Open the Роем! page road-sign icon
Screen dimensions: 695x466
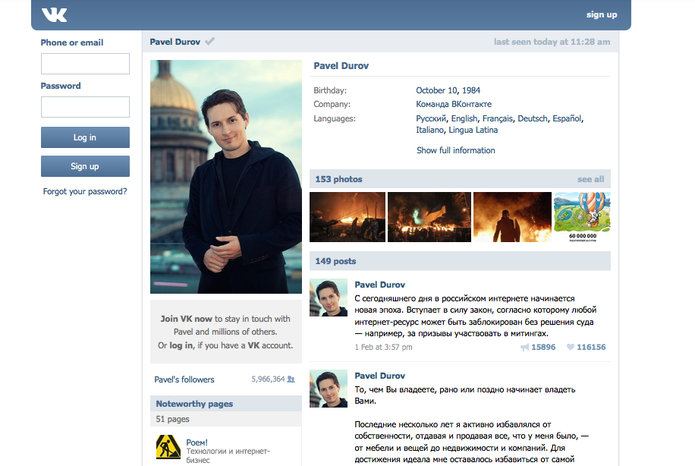coord(168,446)
